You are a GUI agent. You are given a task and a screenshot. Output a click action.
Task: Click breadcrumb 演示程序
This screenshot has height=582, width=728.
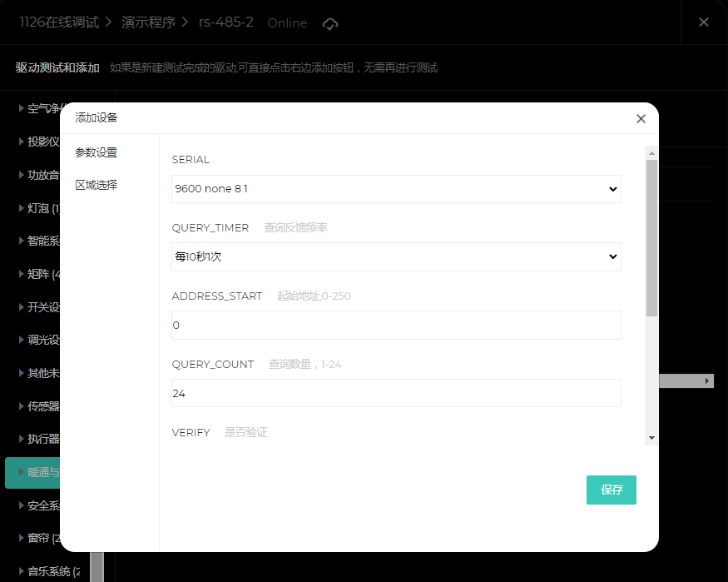[x=149, y=22]
